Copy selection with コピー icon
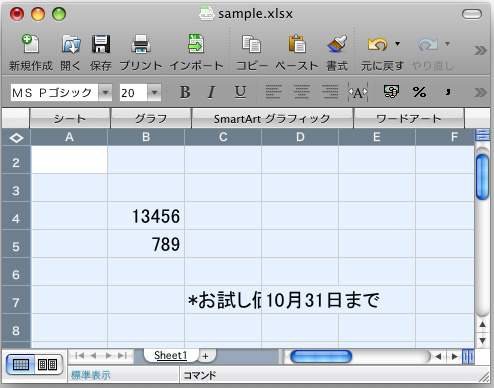 click(251, 44)
